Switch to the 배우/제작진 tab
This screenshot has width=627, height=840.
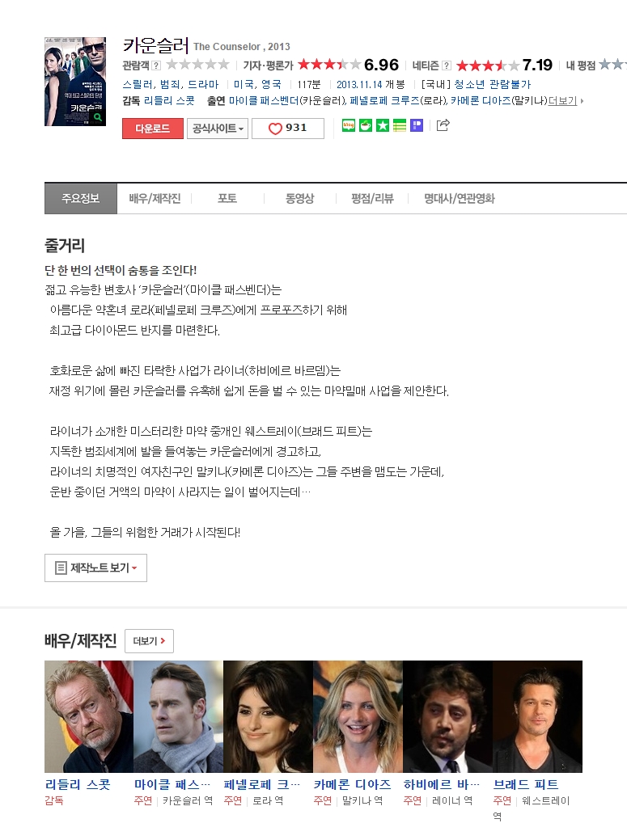(x=155, y=199)
